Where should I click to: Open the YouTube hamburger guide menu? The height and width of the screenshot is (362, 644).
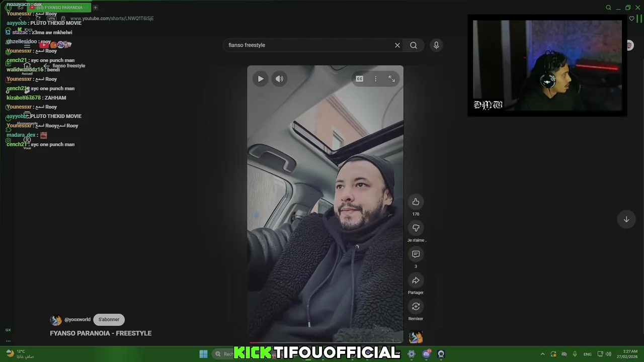[27, 45]
